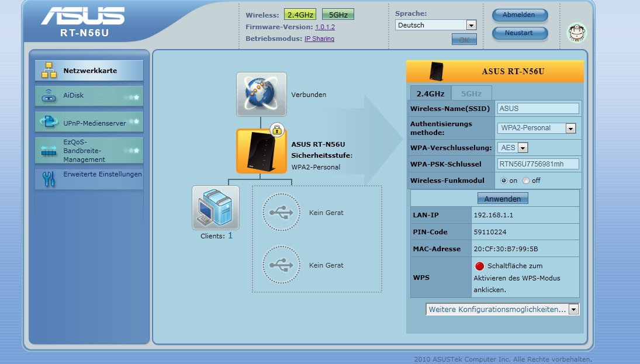Image resolution: width=640 pixels, height=364 pixels.
Task: Click the upper USB device icon
Action: point(281,213)
